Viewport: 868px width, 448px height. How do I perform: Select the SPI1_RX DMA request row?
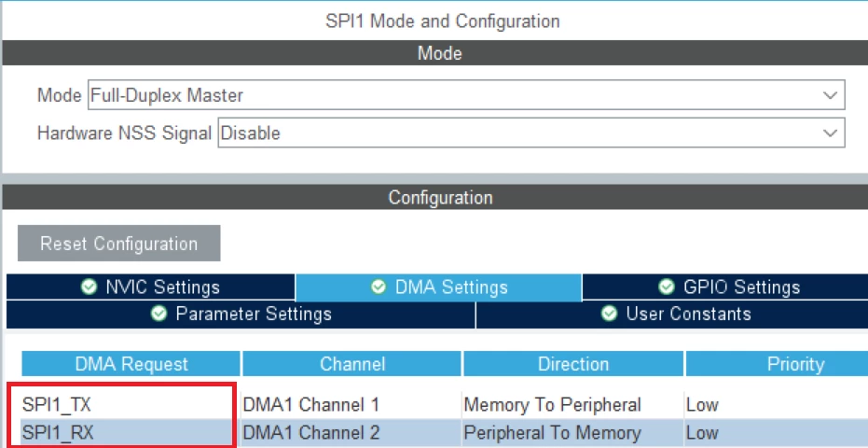[444, 432]
